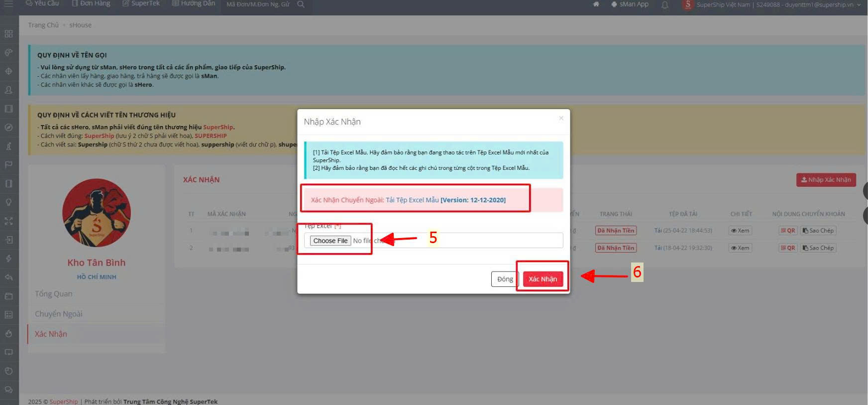The width and height of the screenshot is (868, 405).
Task: Click Sao Chép for row 1
Action: pos(818,231)
